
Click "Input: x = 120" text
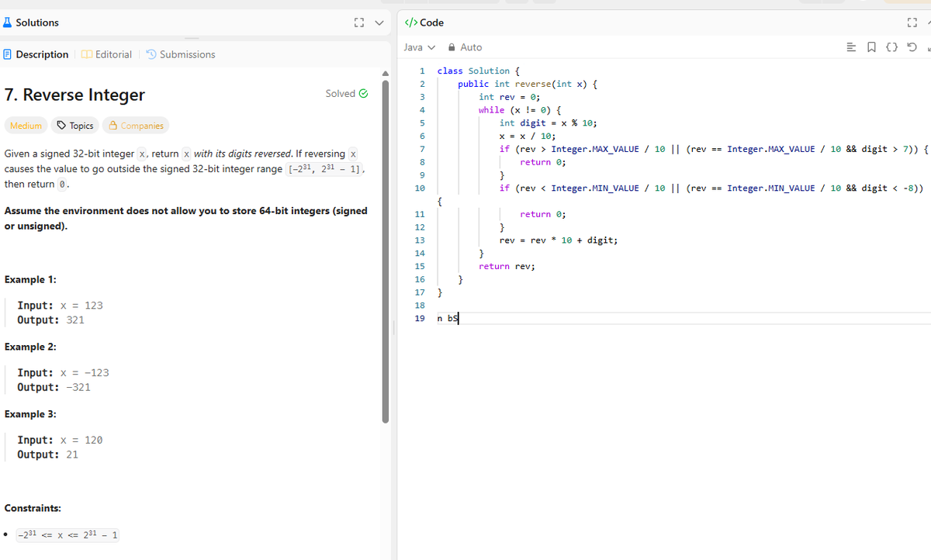pos(60,440)
